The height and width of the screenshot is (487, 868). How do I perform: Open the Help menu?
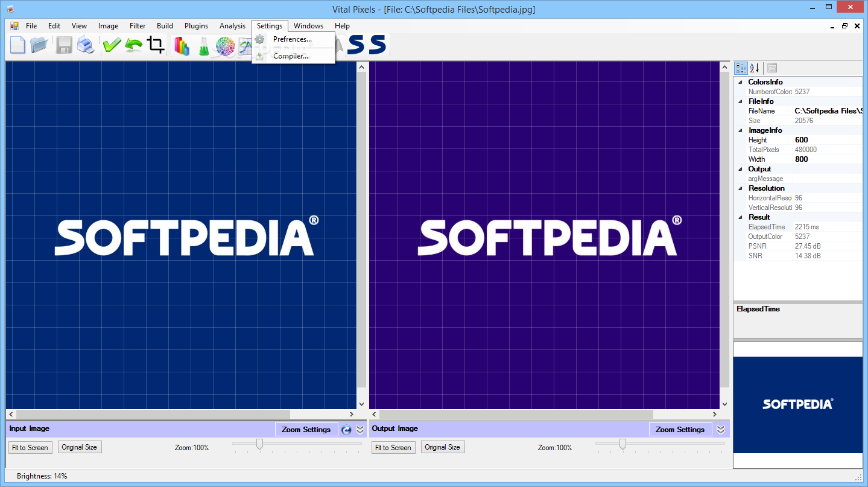click(x=342, y=26)
